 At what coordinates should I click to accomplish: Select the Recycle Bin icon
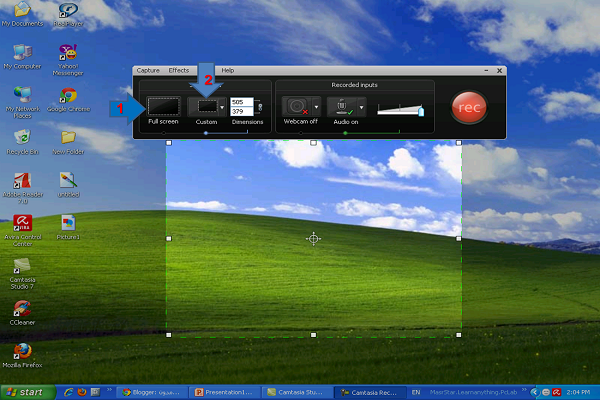click(x=23, y=142)
